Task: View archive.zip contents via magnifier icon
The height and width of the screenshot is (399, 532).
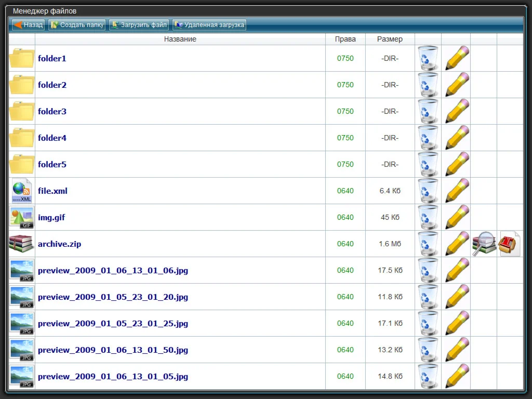Action: click(484, 244)
